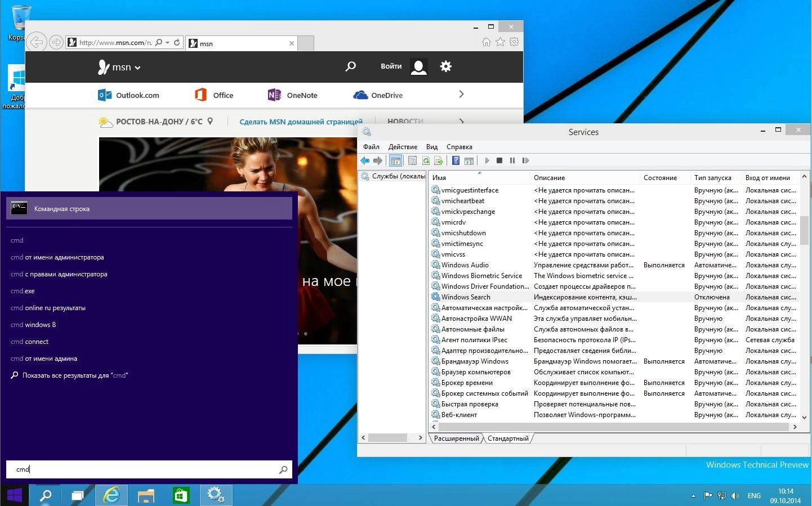Switch to the Стандартный tab
812x506 pixels.
(508, 438)
